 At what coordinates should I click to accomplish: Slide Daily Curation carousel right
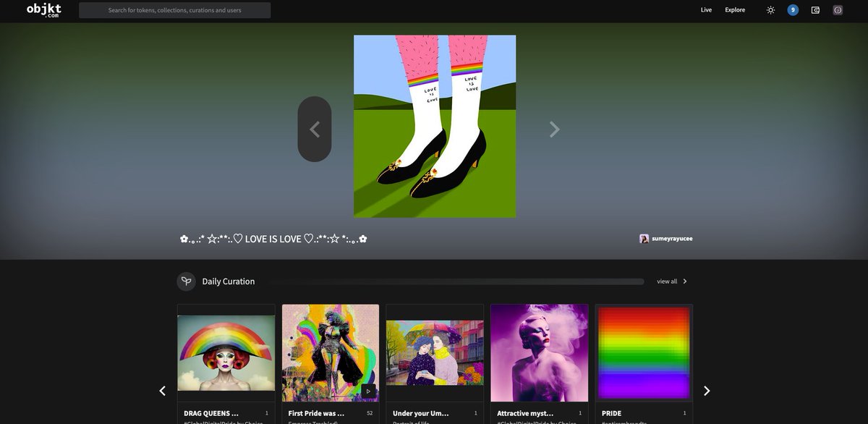point(707,391)
